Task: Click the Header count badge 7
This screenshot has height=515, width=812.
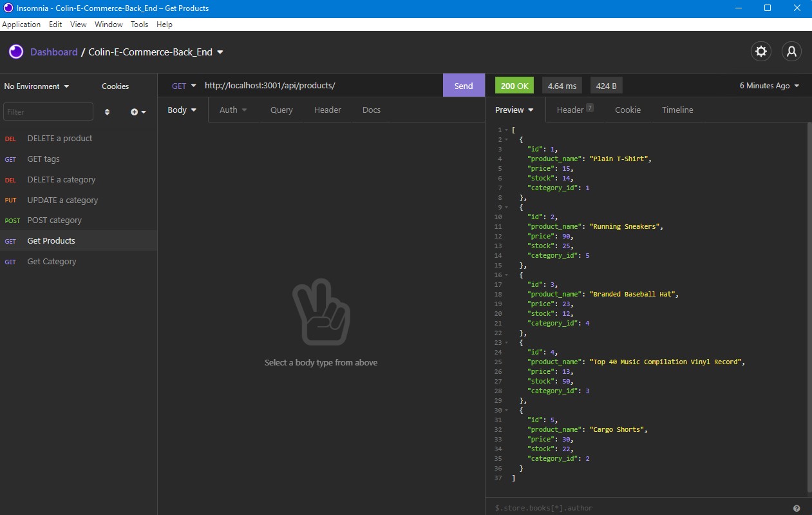Action: click(590, 107)
